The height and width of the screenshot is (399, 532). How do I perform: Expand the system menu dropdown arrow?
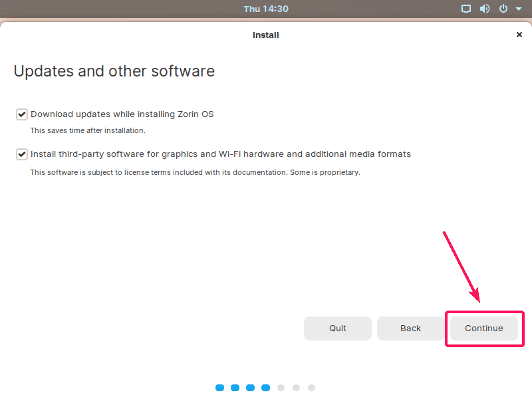(x=519, y=9)
